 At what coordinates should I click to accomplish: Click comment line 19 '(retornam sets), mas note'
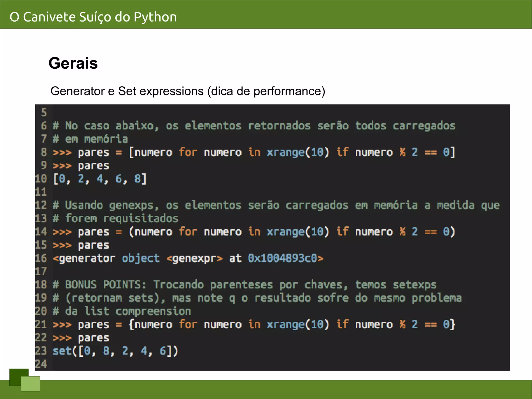[x=257, y=298]
